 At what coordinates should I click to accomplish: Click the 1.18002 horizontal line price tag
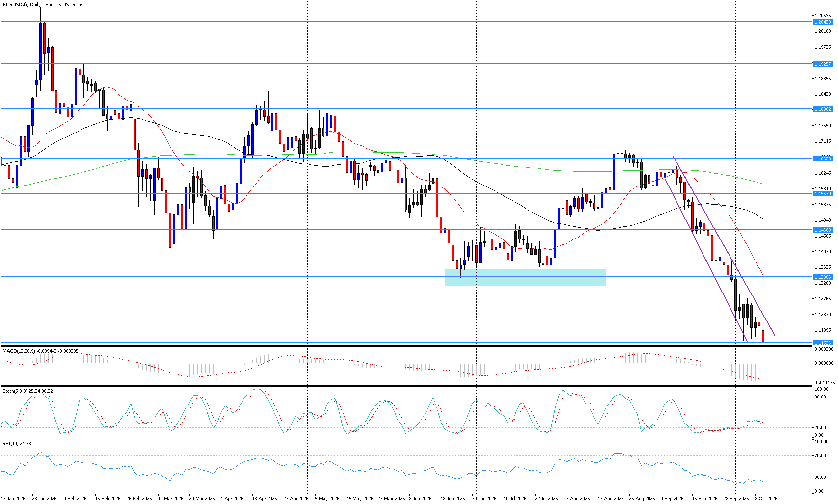click(823, 109)
